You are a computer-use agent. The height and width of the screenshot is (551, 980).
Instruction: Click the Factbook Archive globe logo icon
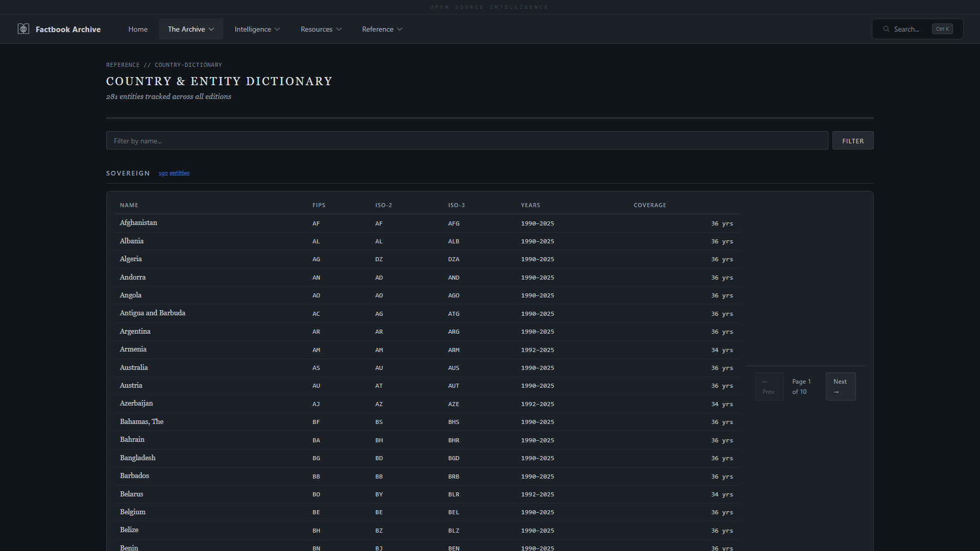point(23,29)
